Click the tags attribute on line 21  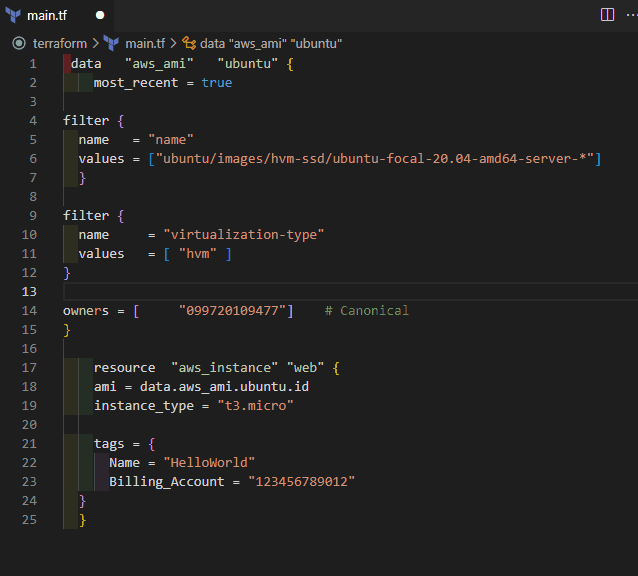[109, 444]
